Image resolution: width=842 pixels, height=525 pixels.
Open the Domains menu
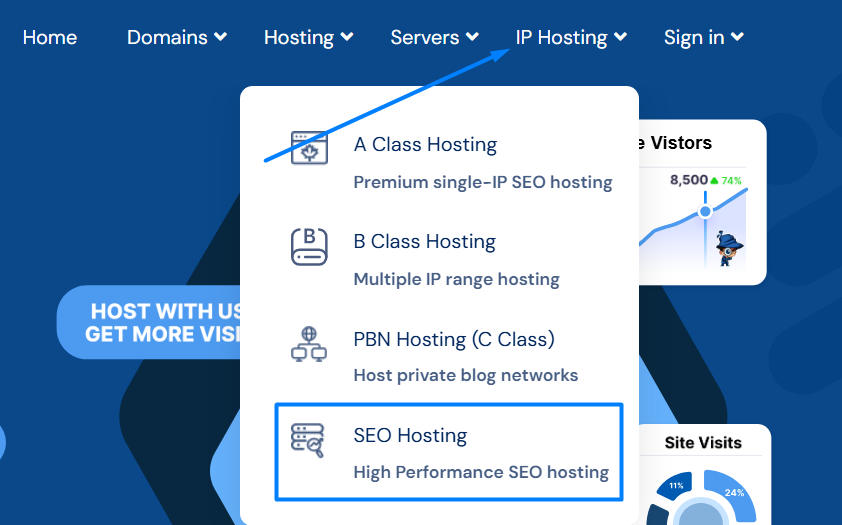(x=168, y=37)
